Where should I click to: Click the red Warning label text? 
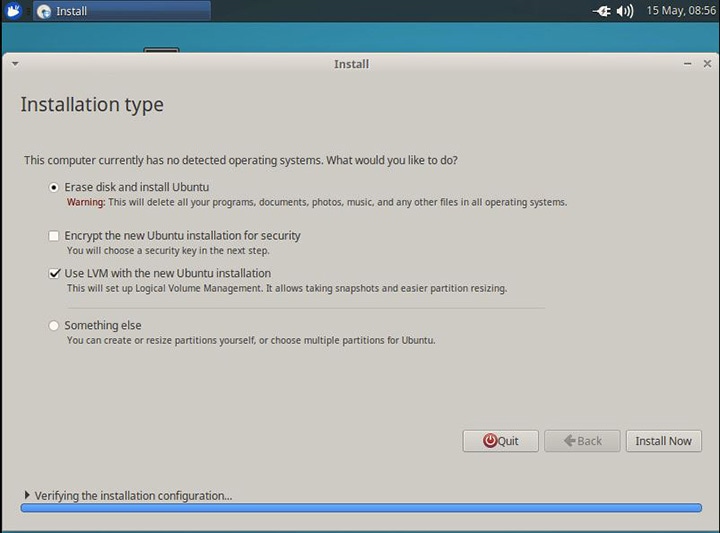click(x=86, y=202)
